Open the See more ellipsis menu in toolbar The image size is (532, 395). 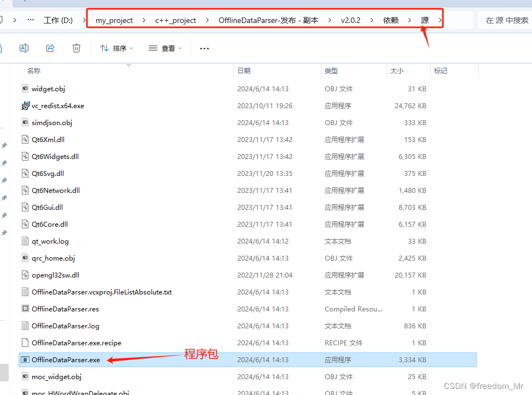(204, 49)
